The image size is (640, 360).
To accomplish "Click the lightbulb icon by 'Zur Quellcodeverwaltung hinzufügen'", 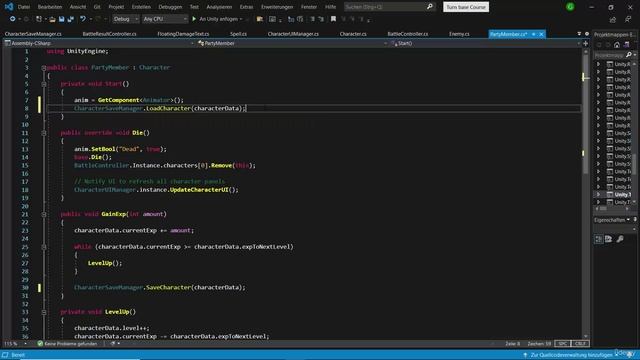I will click(526, 355).
